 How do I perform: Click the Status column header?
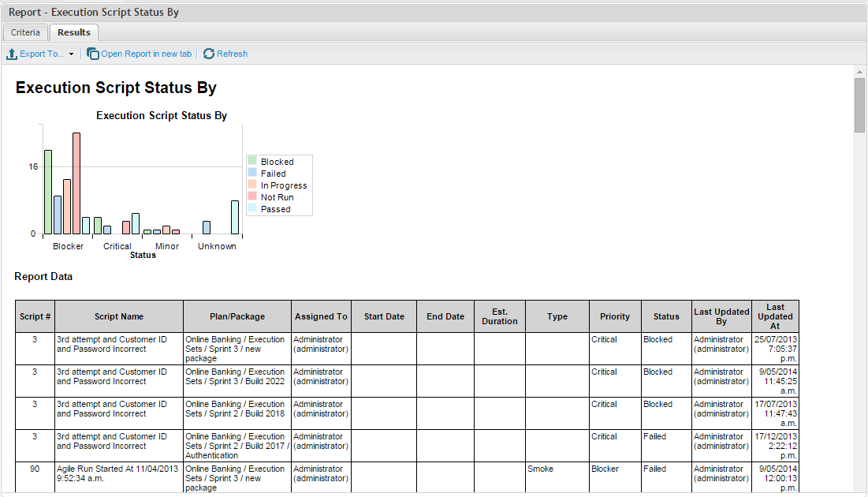[x=666, y=316]
